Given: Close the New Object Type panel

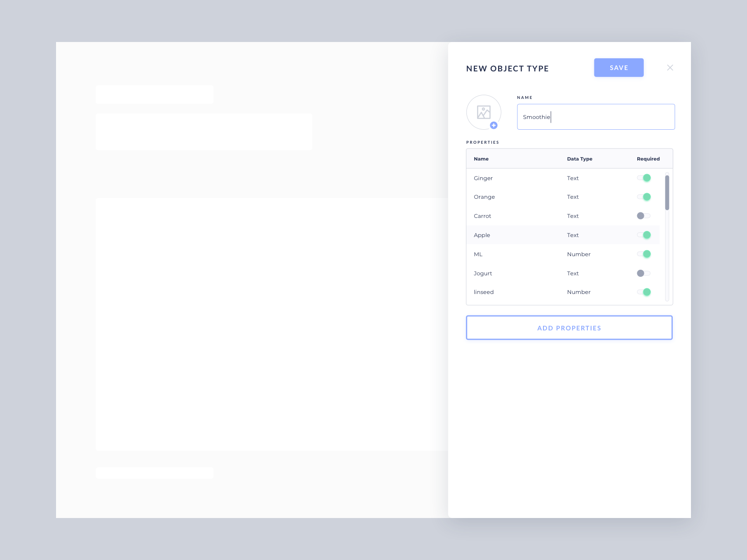Looking at the screenshot, I should click(670, 68).
